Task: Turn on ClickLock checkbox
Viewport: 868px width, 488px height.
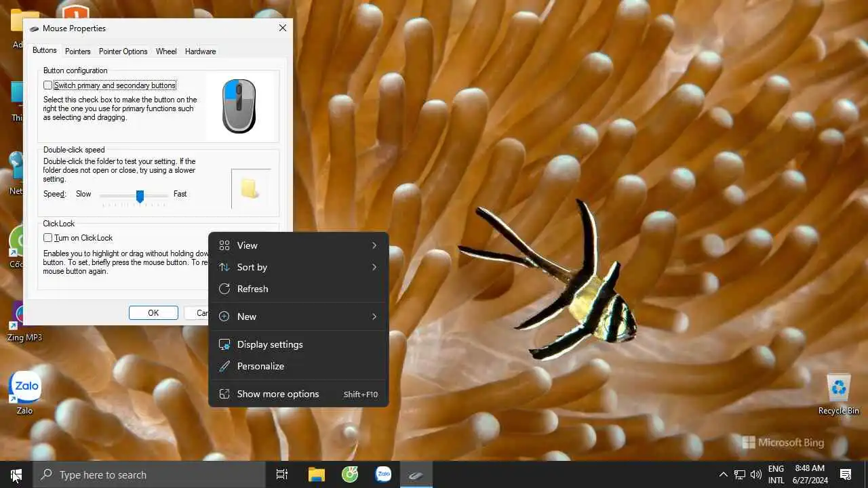Action: (48, 238)
